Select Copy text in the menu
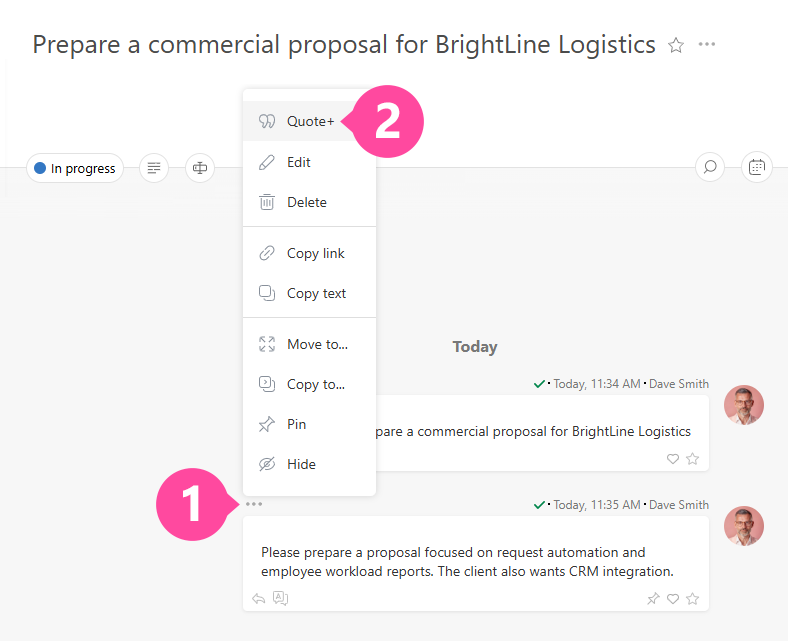This screenshot has width=788, height=641. (316, 293)
